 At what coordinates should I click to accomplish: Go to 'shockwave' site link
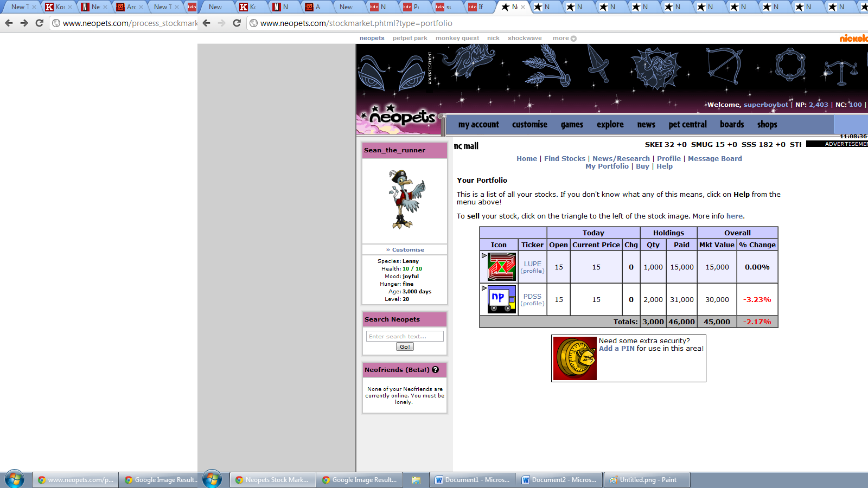click(x=525, y=38)
